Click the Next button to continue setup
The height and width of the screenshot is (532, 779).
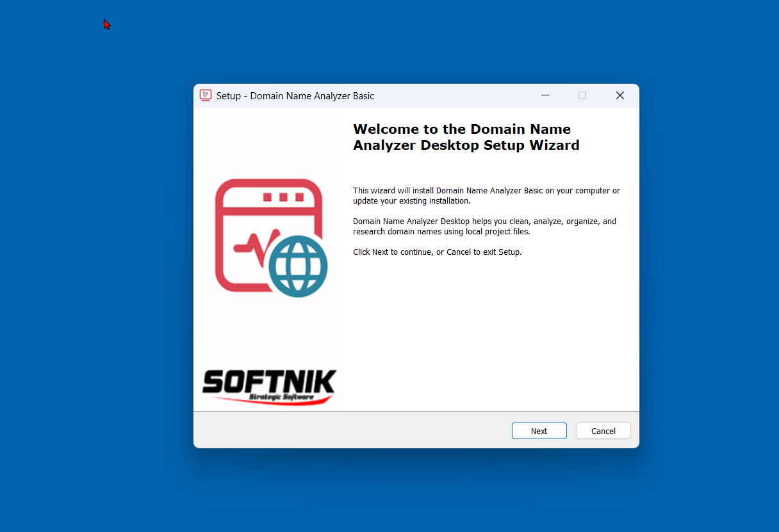(x=539, y=431)
